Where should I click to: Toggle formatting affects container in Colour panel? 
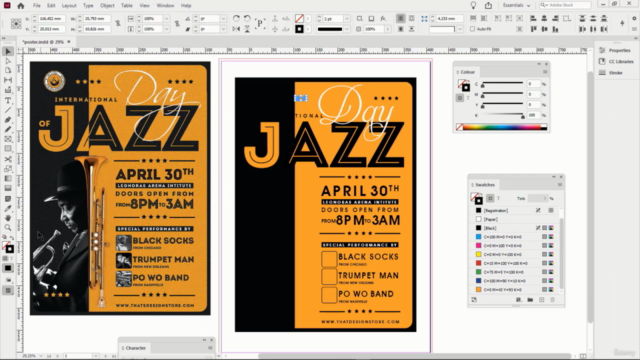tap(460, 98)
